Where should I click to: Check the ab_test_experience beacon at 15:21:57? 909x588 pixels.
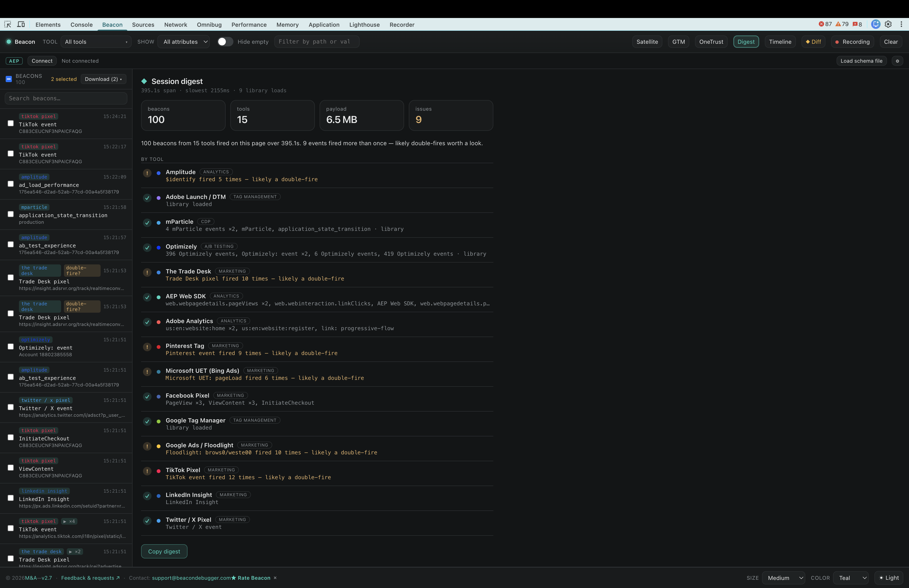pos(11,244)
